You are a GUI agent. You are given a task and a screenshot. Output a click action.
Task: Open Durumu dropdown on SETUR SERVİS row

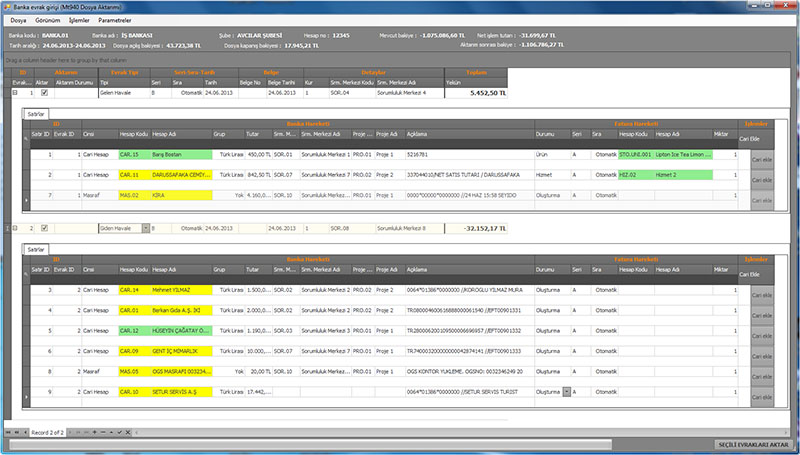(566, 392)
